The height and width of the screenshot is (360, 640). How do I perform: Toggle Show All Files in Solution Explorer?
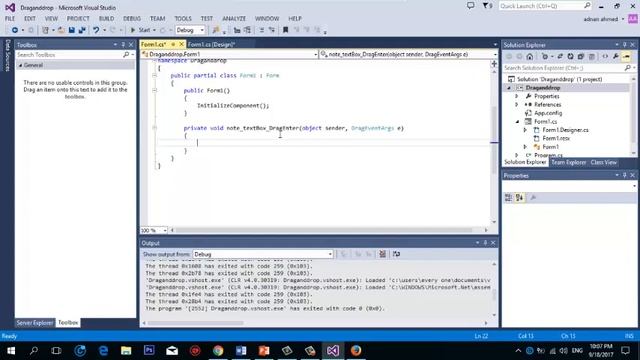(591, 57)
